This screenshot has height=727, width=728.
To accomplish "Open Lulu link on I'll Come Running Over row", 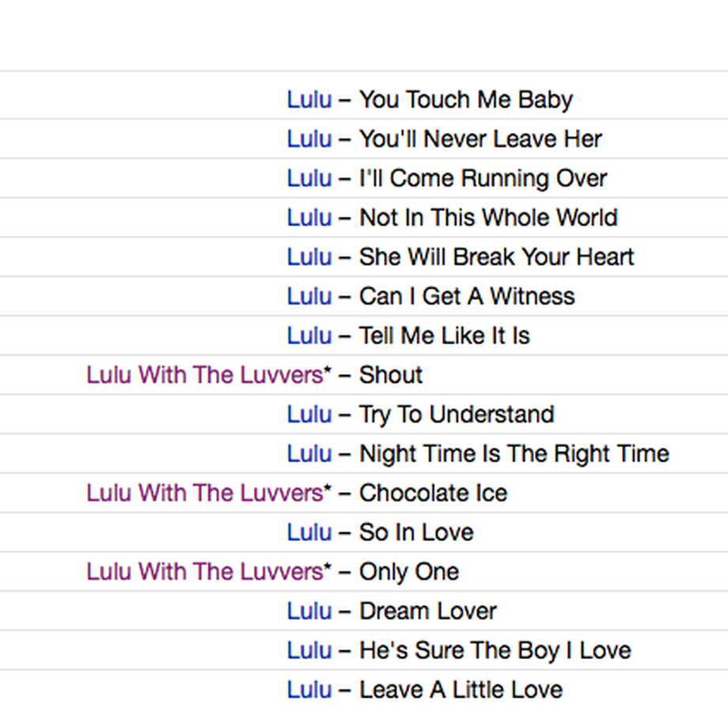I will (309, 178).
